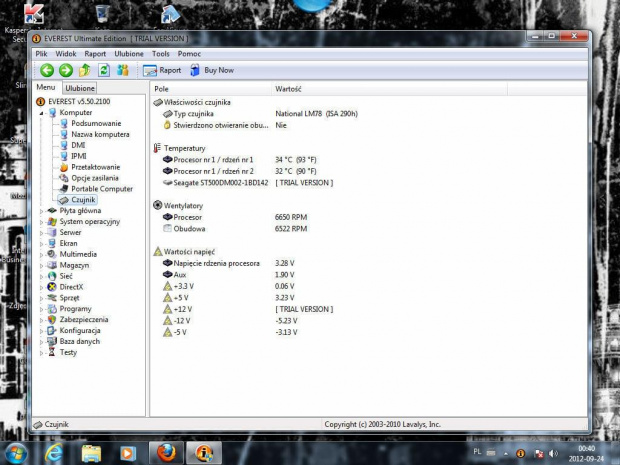Select the EVEREST v5.50.2100 root node
Image resolution: width=620 pixels, height=465 pixels.
coord(79,102)
